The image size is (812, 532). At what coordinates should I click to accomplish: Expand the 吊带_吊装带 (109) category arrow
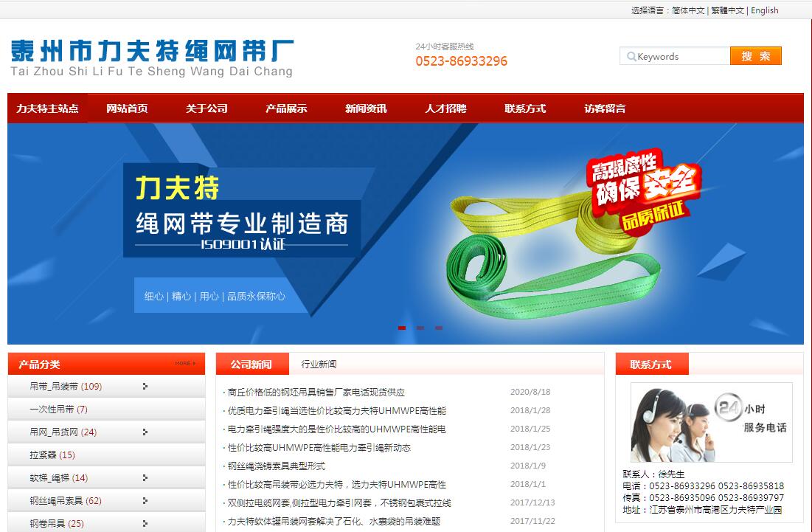pyautogui.click(x=145, y=386)
